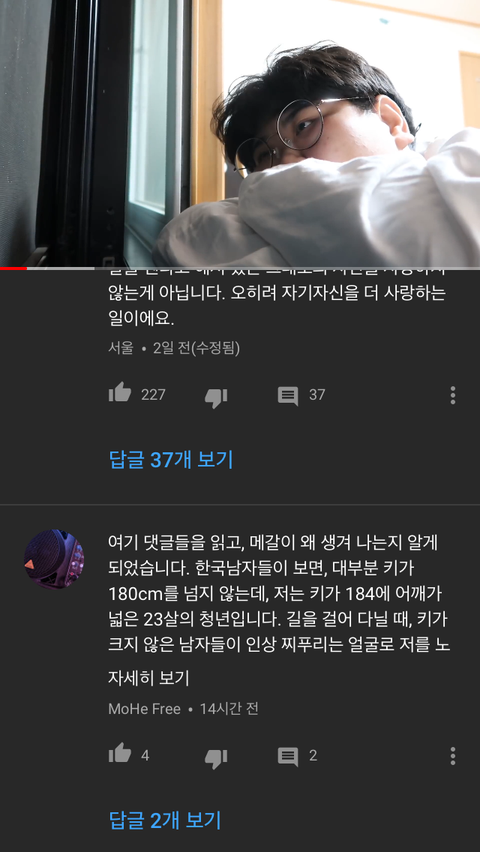
Task: Dislike MoHe Free's comment
Action: 216,758
